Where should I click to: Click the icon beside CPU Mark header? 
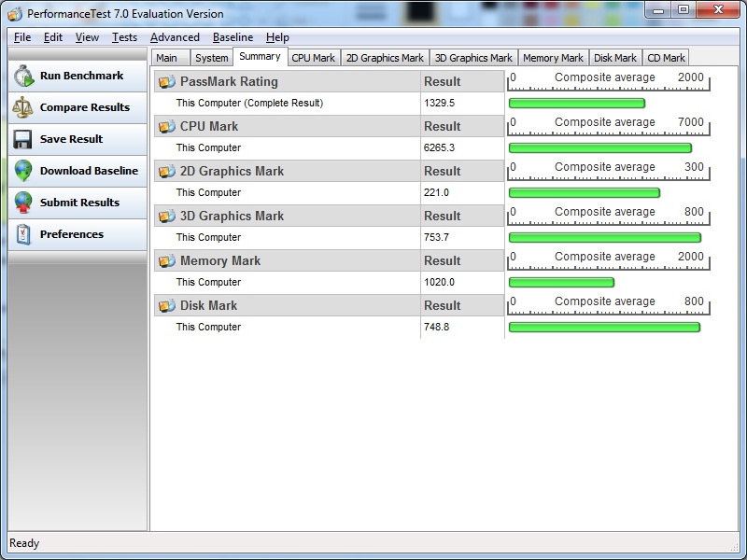tap(167, 127)
